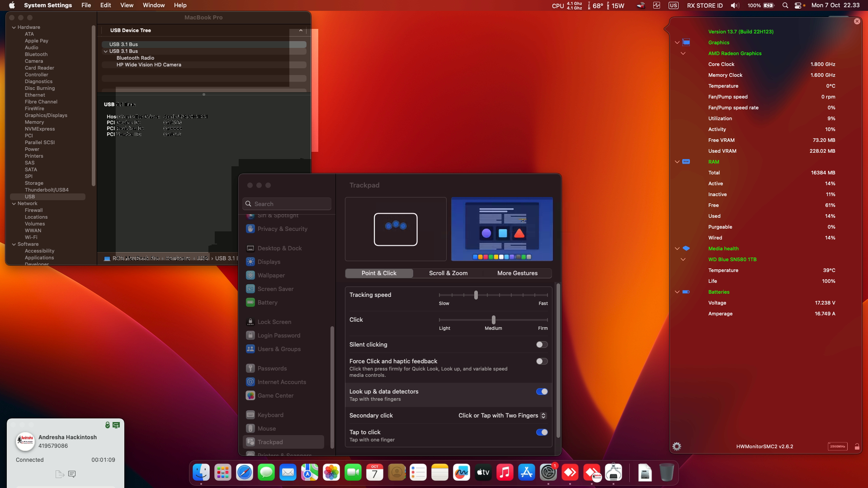Open Users & Groups settings
Screen dimensions: 868x488
click(x=279, y=349)
